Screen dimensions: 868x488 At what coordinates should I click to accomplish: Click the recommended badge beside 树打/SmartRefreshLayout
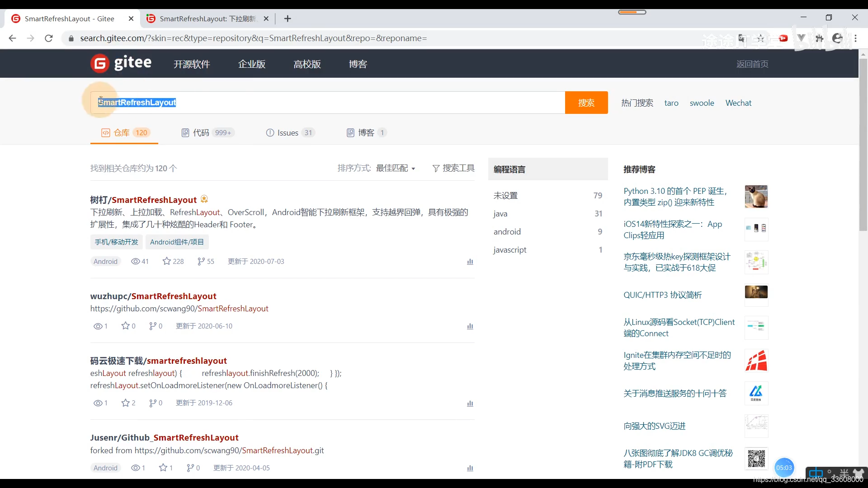(204, 199)
